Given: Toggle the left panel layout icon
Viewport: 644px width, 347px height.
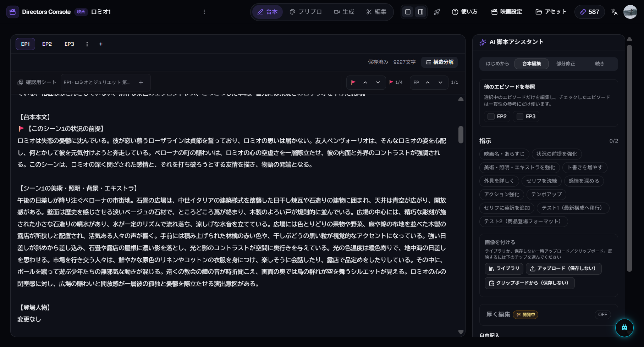Looking at the screenshot, I should [408, 12].
